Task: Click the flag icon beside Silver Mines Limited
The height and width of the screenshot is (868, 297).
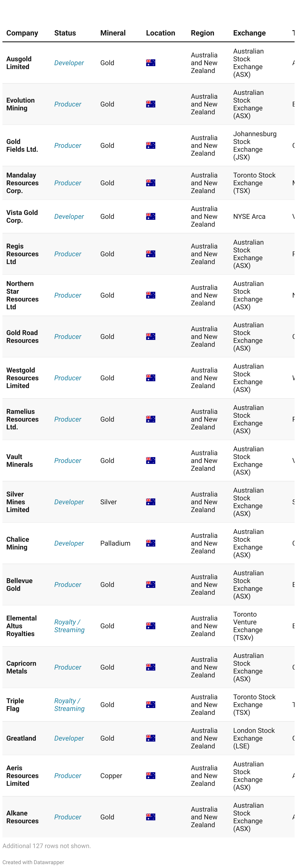Action: click(x=150, y=502)
